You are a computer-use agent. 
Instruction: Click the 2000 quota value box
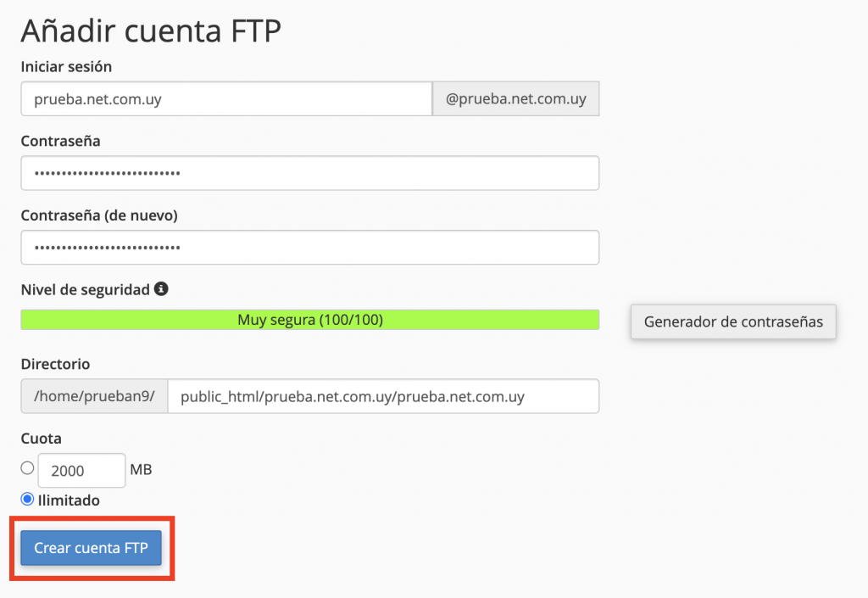click(81, 471)
